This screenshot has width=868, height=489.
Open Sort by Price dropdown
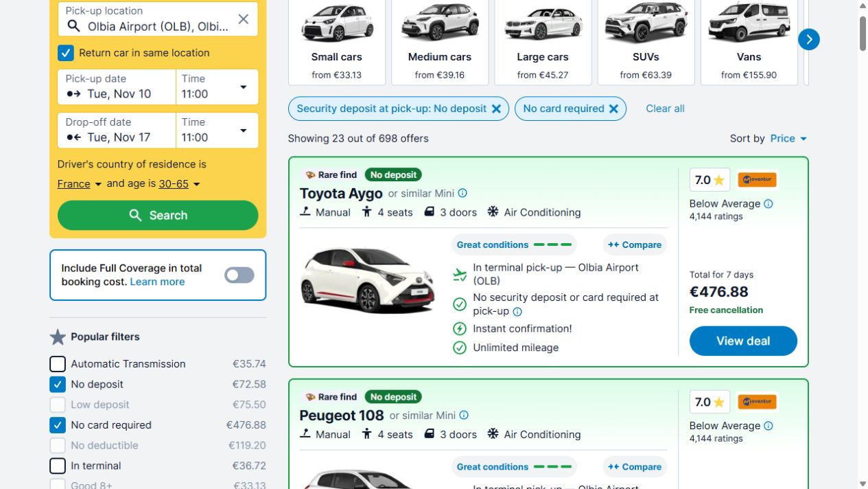click(x=788, y=138)
